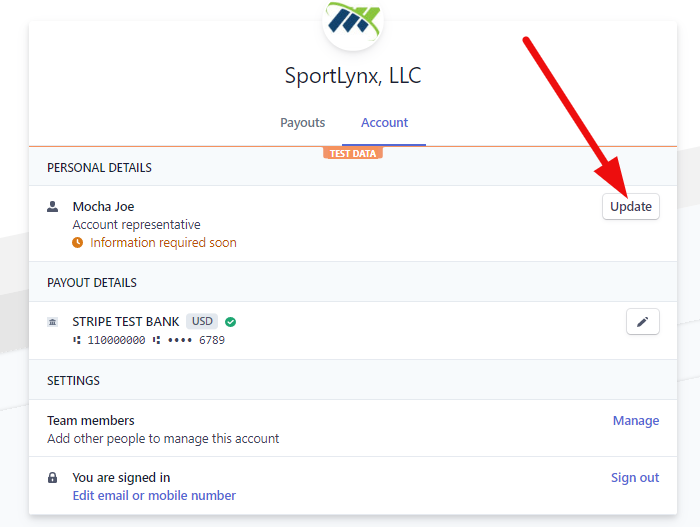Click the account number icon before dots

156,340
